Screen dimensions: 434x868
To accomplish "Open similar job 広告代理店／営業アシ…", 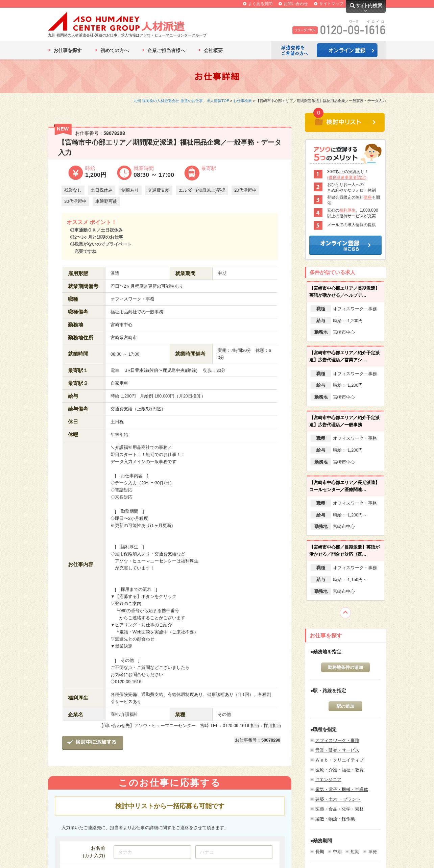I will [x=345, y=356].
